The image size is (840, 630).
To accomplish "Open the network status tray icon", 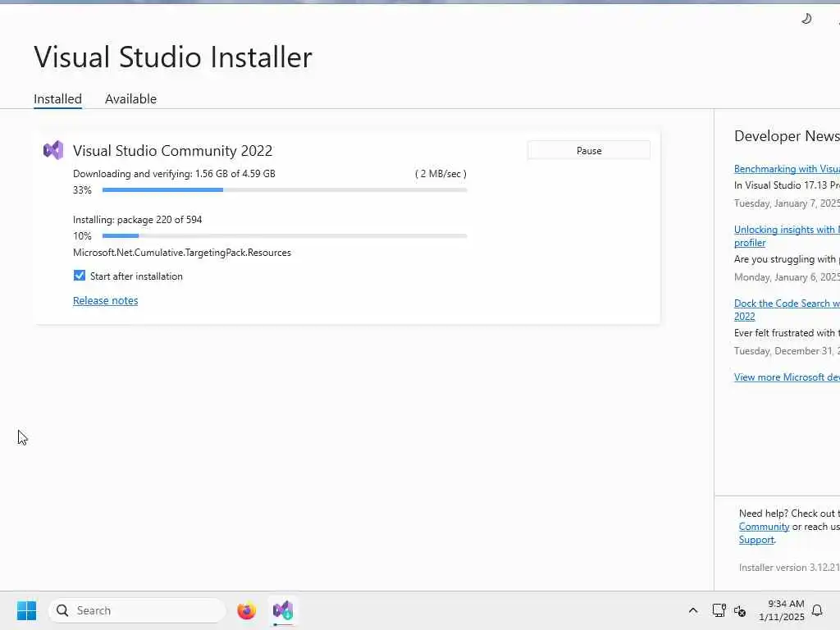I will click(719, 610).
